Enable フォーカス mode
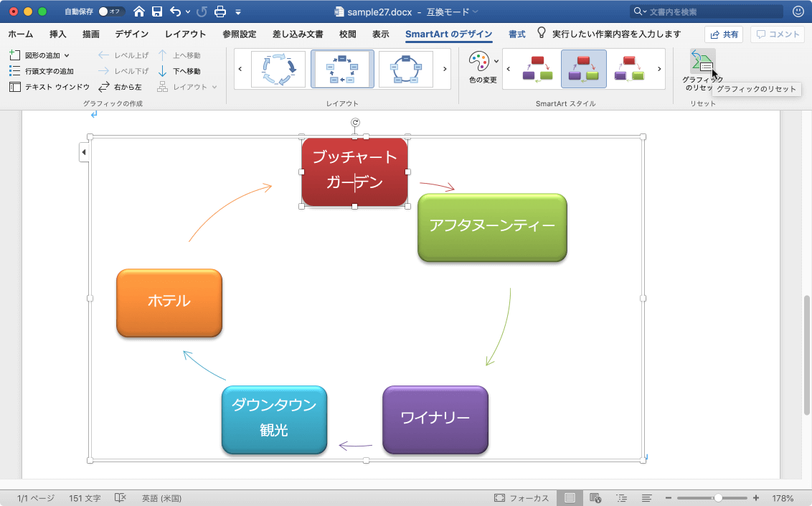812x506 pixels. point(521,498)
